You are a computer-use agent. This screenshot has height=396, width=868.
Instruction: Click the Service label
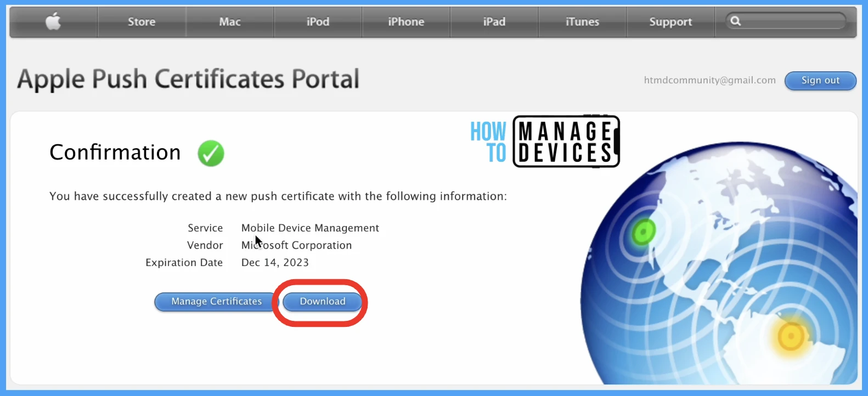[x=205, y=228]
